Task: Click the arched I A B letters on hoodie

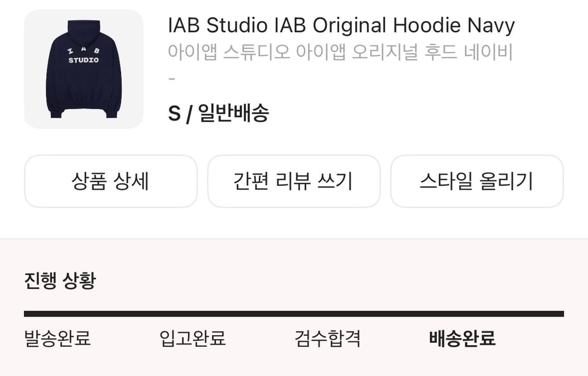Action: [84, 50]
